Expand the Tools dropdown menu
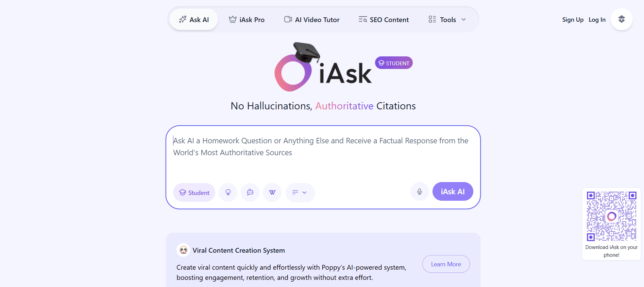The image size is (644, 287). tap(447, 20)
